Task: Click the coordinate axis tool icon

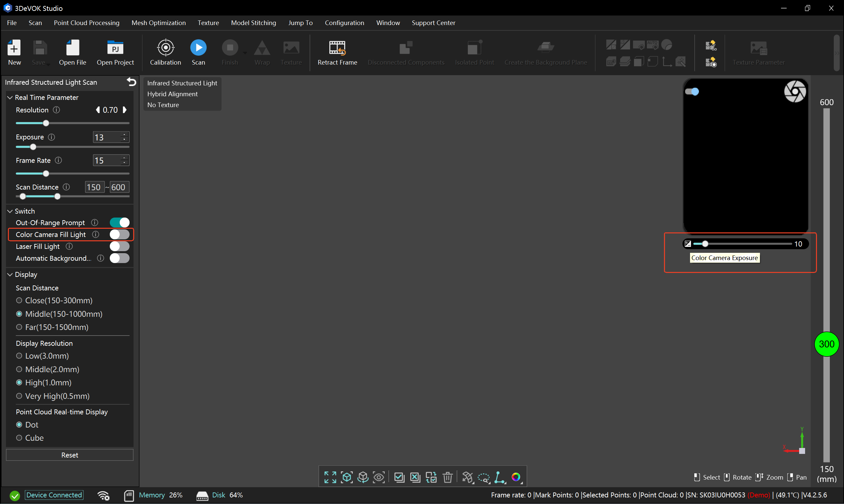Action: (499, 477)
